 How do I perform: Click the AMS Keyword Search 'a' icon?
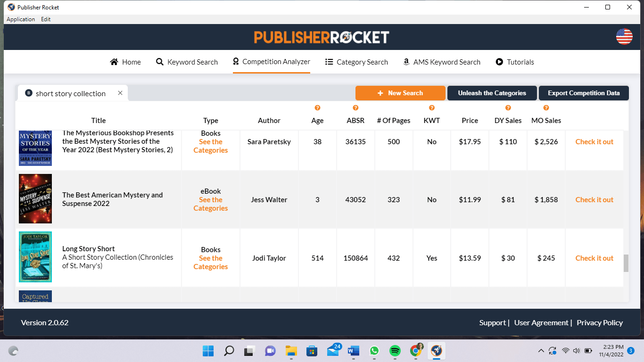[406, 62]
